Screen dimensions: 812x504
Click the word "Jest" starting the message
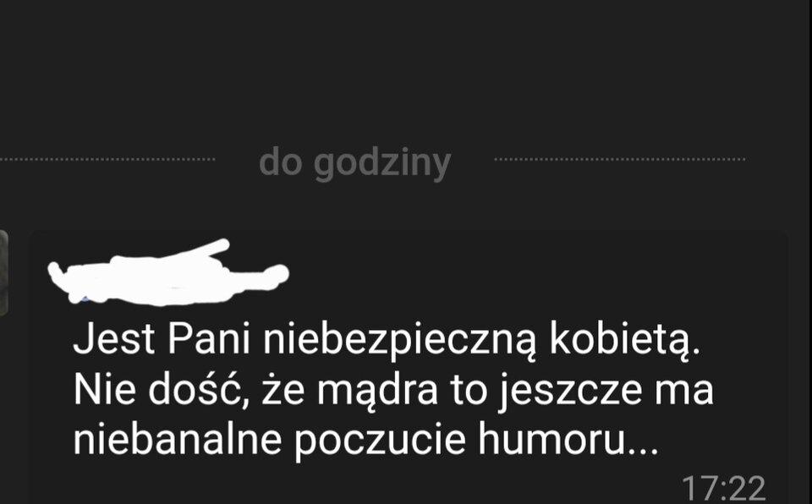[x=114, y=339]
